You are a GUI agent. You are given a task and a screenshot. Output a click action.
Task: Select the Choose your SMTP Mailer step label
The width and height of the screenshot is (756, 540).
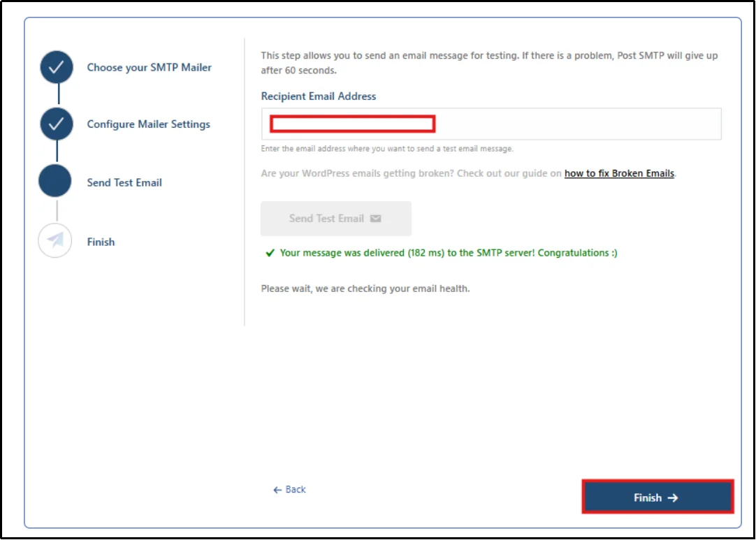click(149, 68)
